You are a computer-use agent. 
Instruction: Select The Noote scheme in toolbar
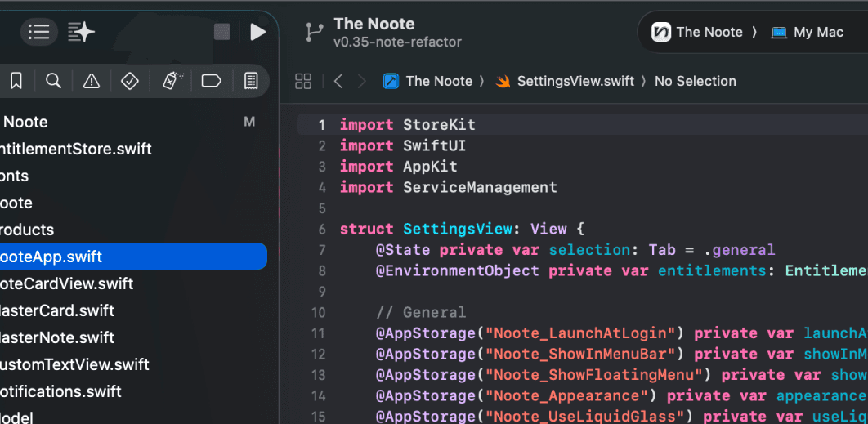pyautogui.click(x=697, y=32)
